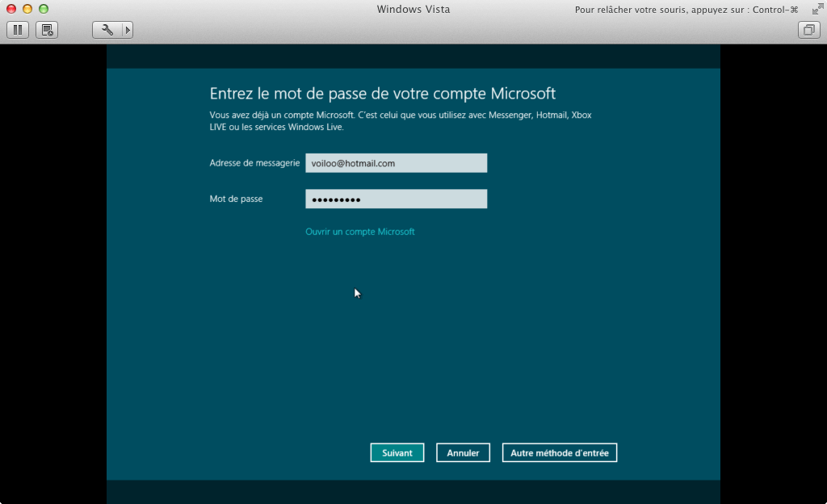Choose Autre méthode d'entrée
Image resolution: width=827 pixels, height=504 pixels.
click(x=559, y=453)
